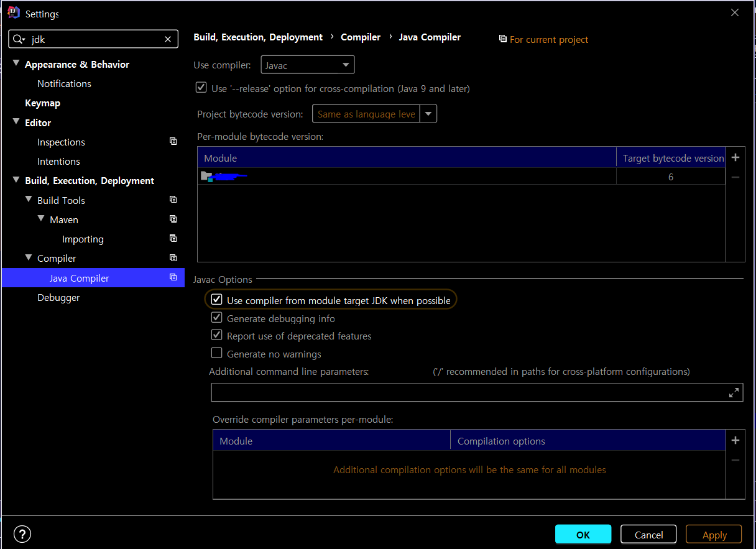Click project-level icon beside Inspections
The image size is (756, 549).
point(173,142)
